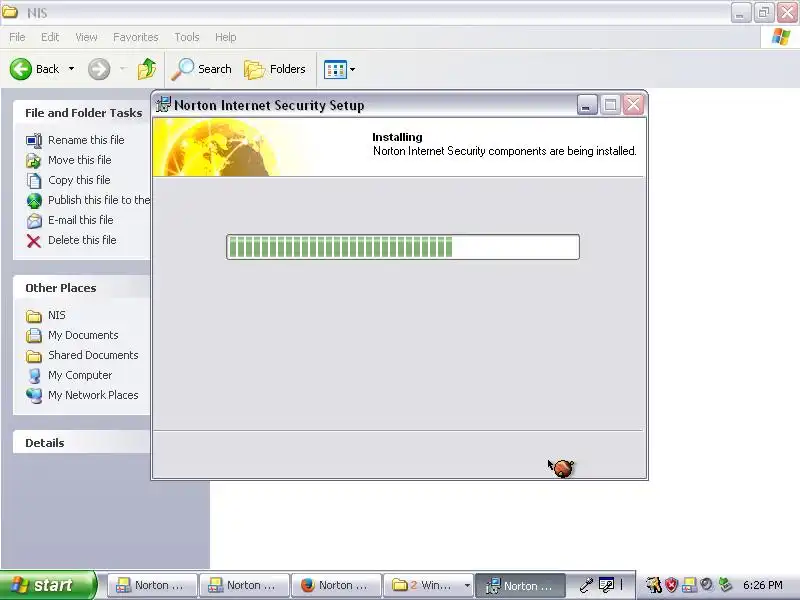Click the quick launch monitor icon
The width and height of the screenshot is (800, 600).
click(606, 585)
